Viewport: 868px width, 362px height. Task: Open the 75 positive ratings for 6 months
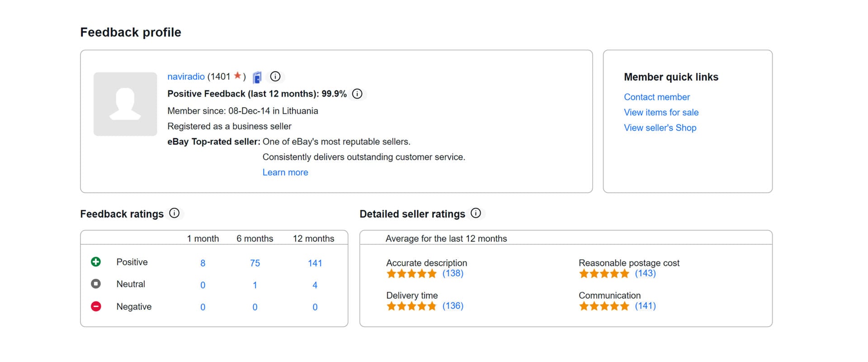255,263
